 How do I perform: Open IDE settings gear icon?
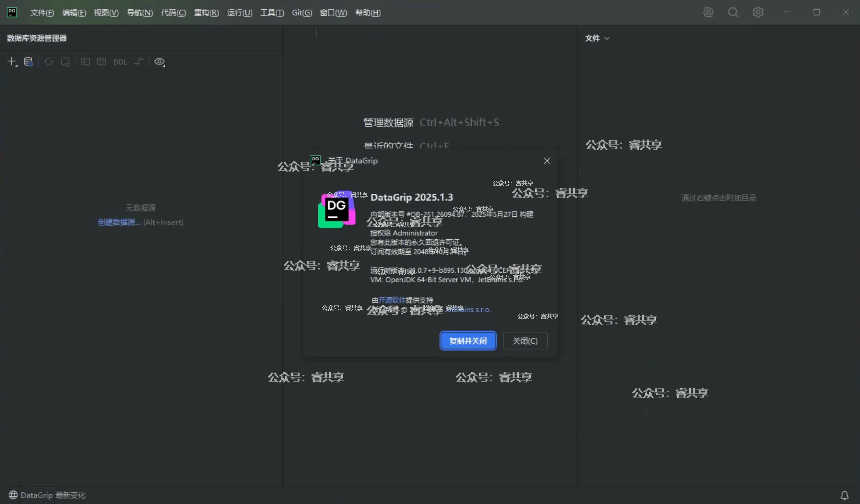pos(758,13)
